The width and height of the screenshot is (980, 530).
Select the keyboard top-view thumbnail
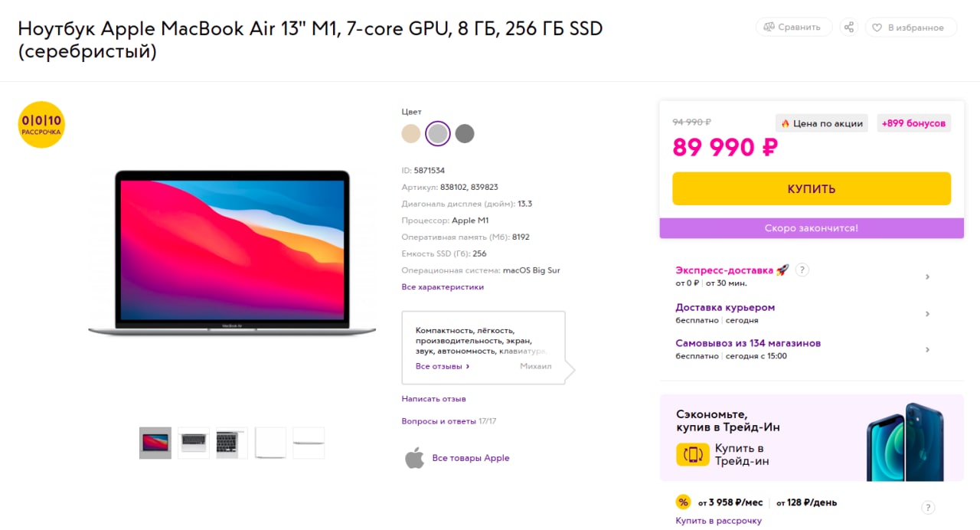pyautogui.click(x=194, y=443)
